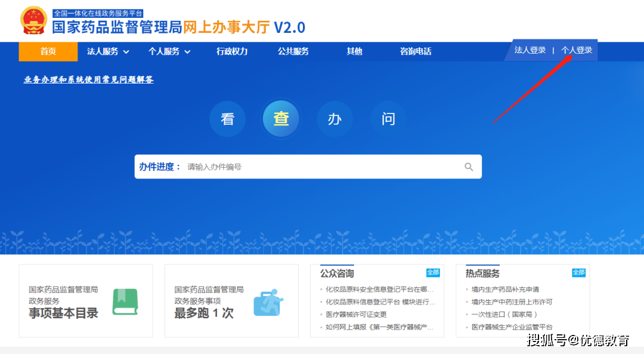Expand the 法人服务 dropdown arrow
644x354 pixels.
[x=126, y=52]
